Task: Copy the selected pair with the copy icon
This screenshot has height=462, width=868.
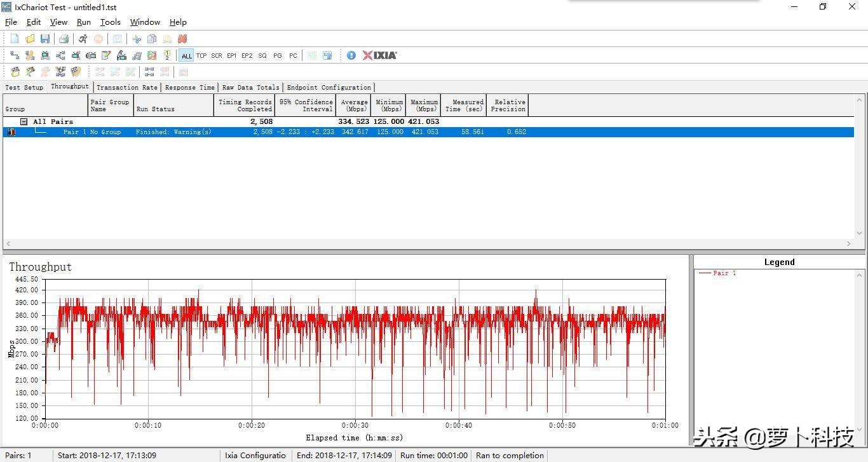Action: (x=152, y=39)
